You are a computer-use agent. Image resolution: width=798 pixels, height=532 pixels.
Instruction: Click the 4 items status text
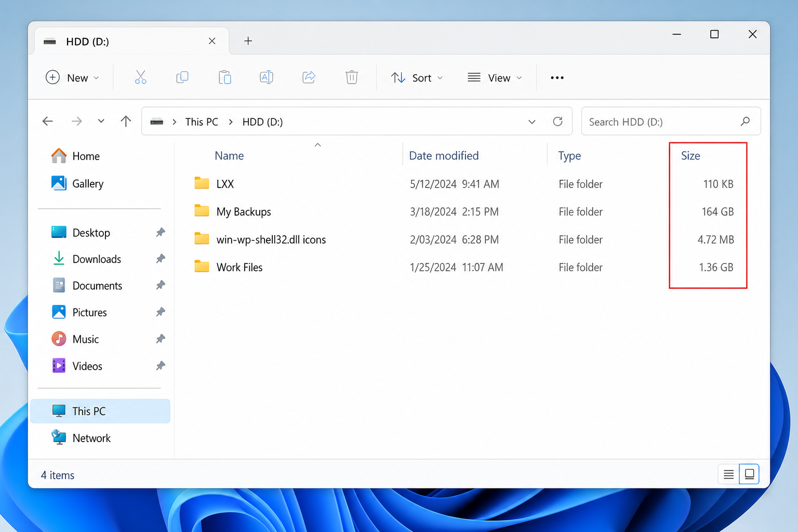(x=58, y=475)
